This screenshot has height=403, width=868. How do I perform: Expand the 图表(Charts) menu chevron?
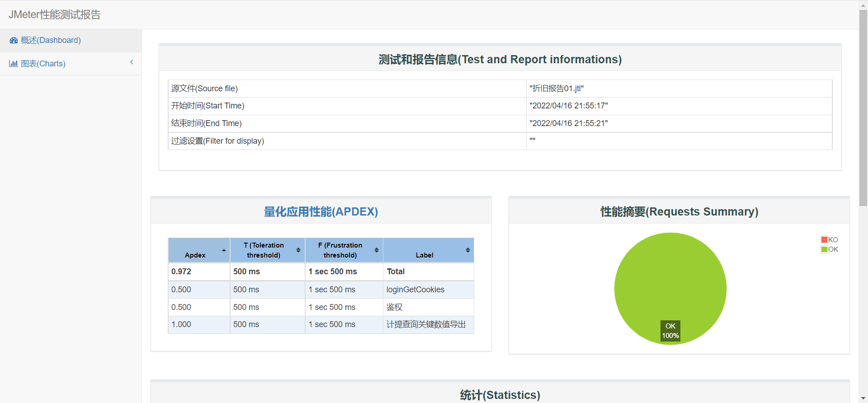click(132, 62)
